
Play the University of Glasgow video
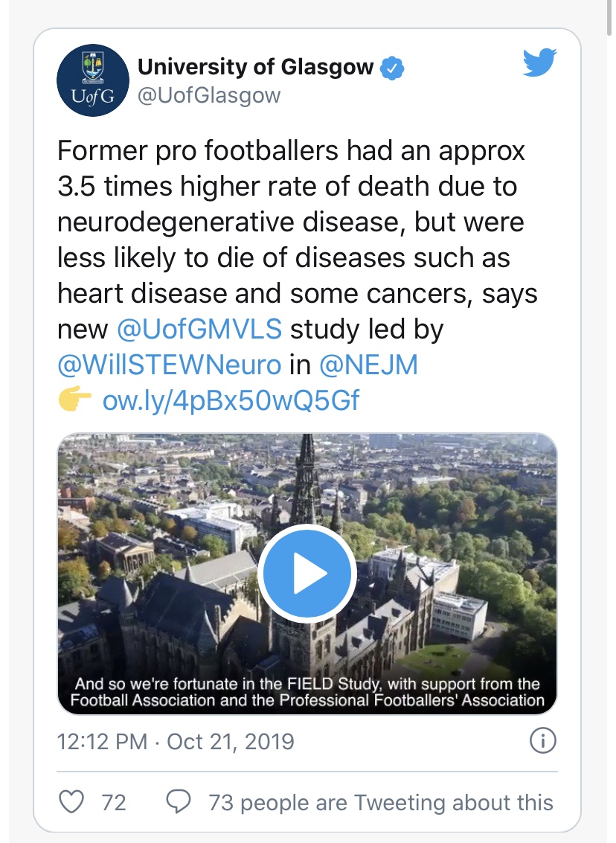307,574
